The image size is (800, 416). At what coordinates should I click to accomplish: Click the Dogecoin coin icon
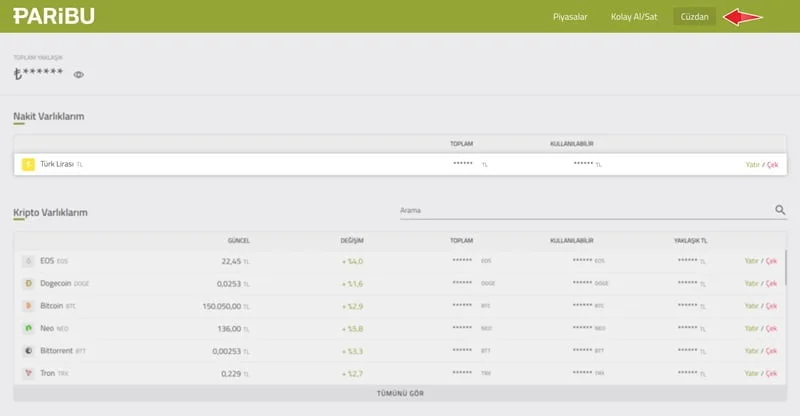(28, 283)
